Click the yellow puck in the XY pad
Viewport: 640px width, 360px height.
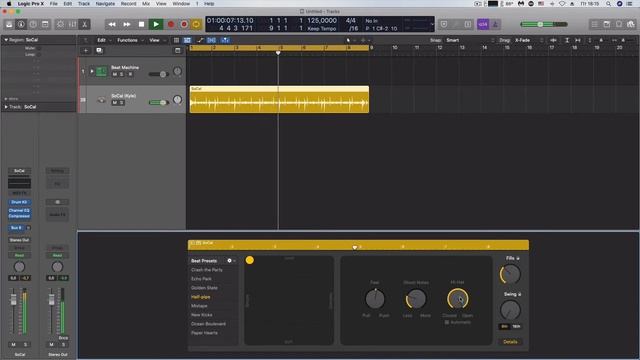250,260
